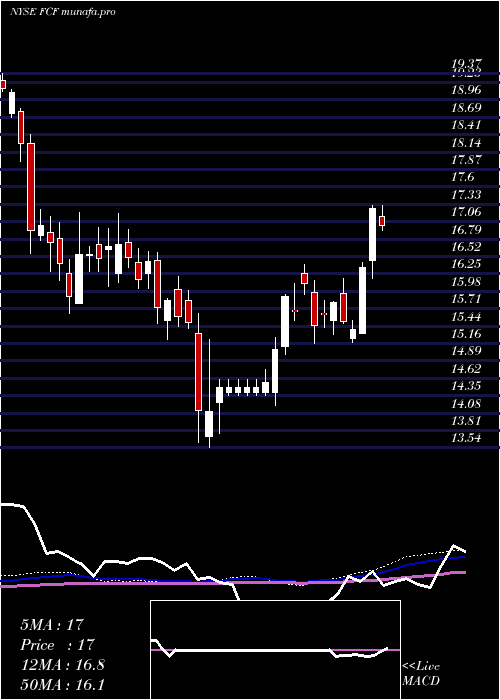Click the 14.08 price label
The width and height of the screenshot is (500, 700).
tap(467, 404)
